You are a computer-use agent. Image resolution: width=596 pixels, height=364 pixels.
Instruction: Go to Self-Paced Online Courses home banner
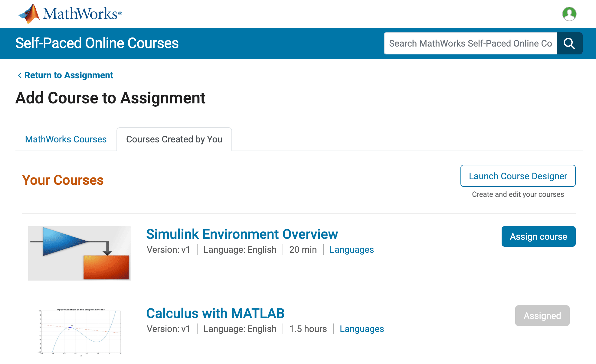(x=97, y=43)
